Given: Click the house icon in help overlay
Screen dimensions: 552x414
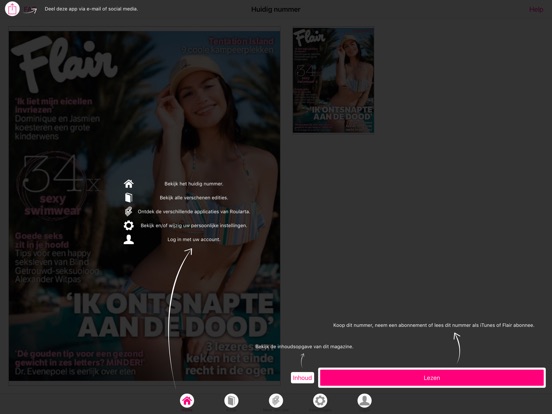Looking at the screenshot, I should (x=129, y=184).
